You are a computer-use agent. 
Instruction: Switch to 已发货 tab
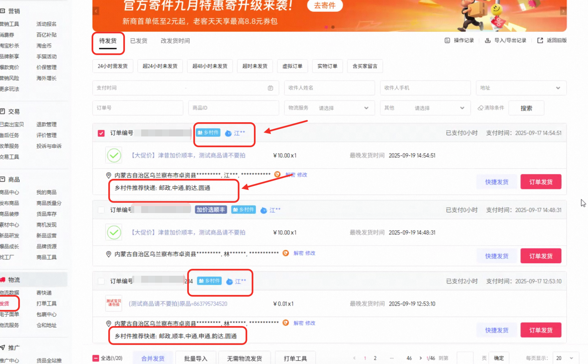point(139,41)
